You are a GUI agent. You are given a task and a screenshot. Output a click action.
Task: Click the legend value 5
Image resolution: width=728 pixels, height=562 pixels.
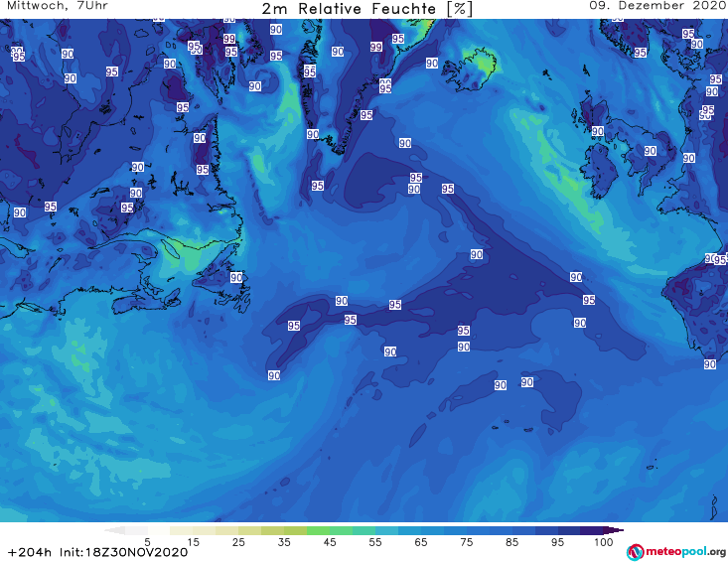click(147, 542)
